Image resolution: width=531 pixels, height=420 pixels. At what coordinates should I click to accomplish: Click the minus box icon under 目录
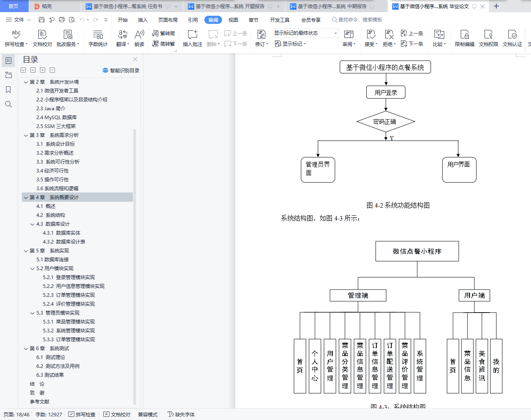(x=52, y=70)
